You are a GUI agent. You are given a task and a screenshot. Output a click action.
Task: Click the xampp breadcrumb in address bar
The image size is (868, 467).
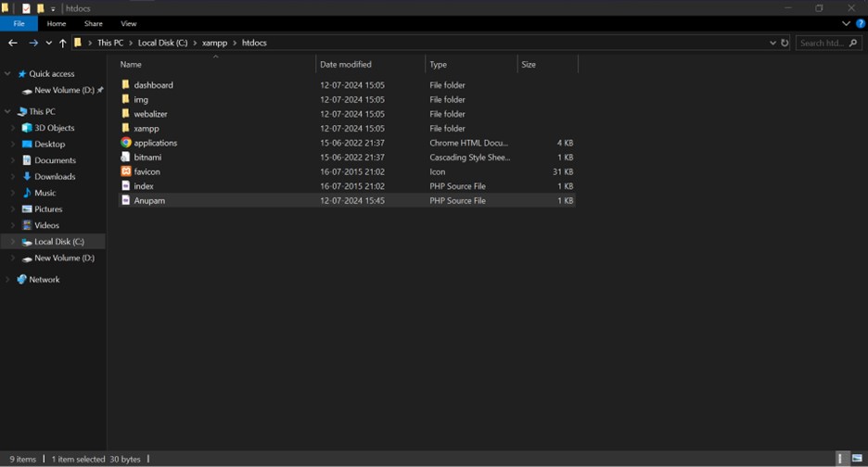[x=214, y=43]
